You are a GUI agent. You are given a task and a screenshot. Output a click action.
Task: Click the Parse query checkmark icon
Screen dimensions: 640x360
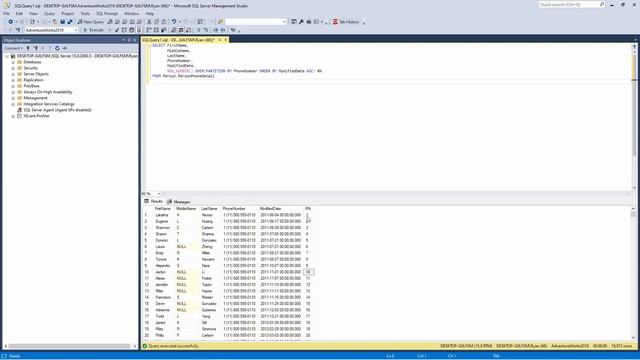click(x=117, y=30)
